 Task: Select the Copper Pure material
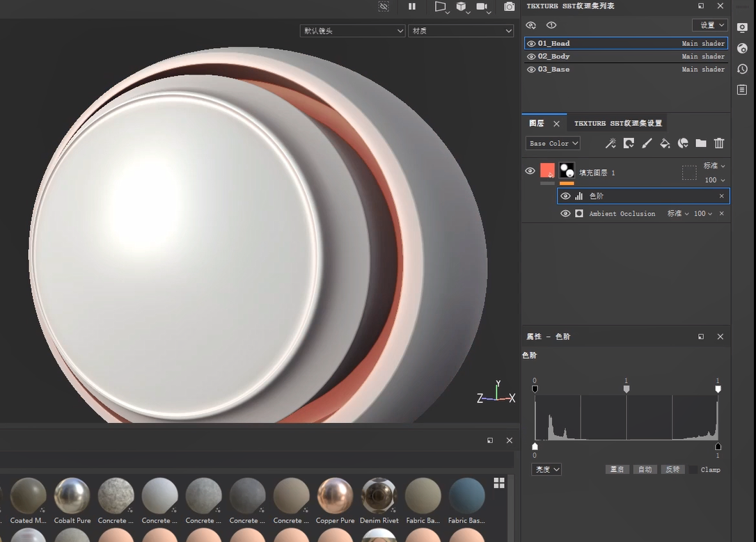click(335, 500)
